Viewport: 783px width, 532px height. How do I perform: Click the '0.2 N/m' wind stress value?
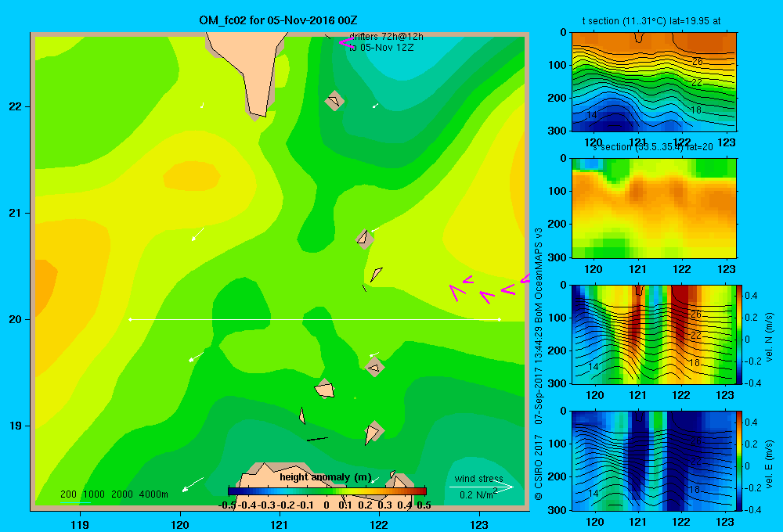click(x=478, y=494)
